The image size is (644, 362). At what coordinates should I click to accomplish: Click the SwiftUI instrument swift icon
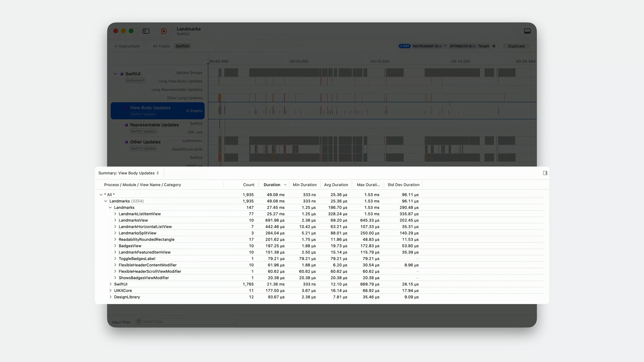121,74
